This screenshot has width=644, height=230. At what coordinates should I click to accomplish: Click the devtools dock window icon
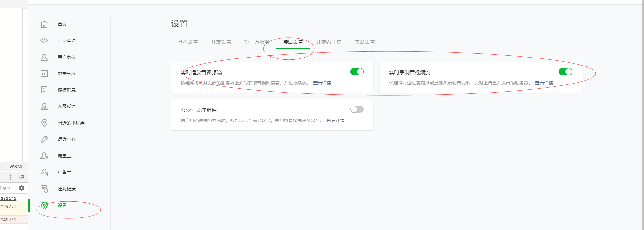[22, 177]
